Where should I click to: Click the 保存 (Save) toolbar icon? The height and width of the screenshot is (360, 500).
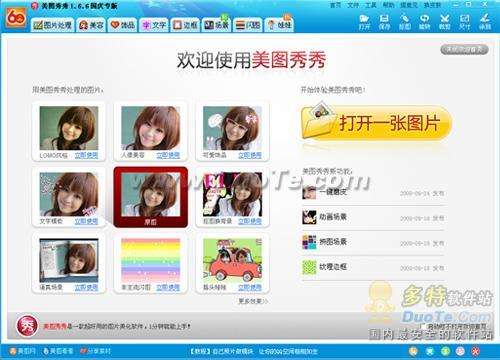pos(384,22)
